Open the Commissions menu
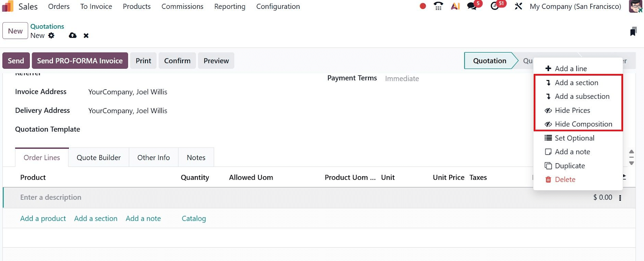Image resolution: width=644 pixels, height=261 pixels. (x=182, y=6)
